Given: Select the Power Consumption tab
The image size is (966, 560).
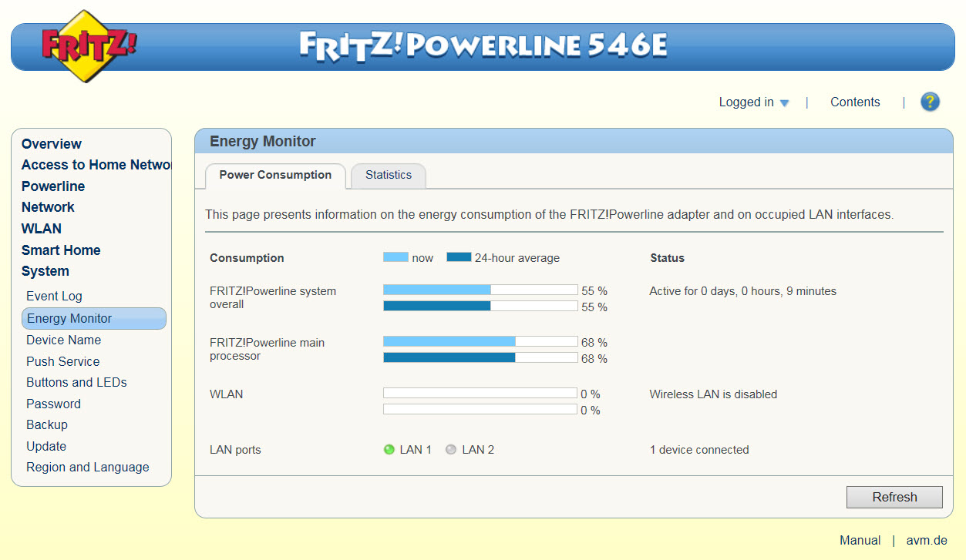Looking at the screenshot, I should pyautogui.click(x=275, y=175).
